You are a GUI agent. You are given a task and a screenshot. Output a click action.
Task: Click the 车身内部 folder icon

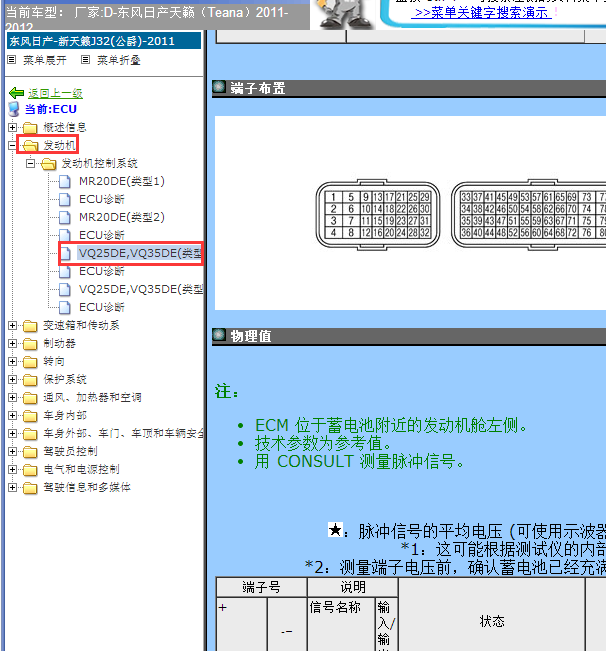pos(30,416)
